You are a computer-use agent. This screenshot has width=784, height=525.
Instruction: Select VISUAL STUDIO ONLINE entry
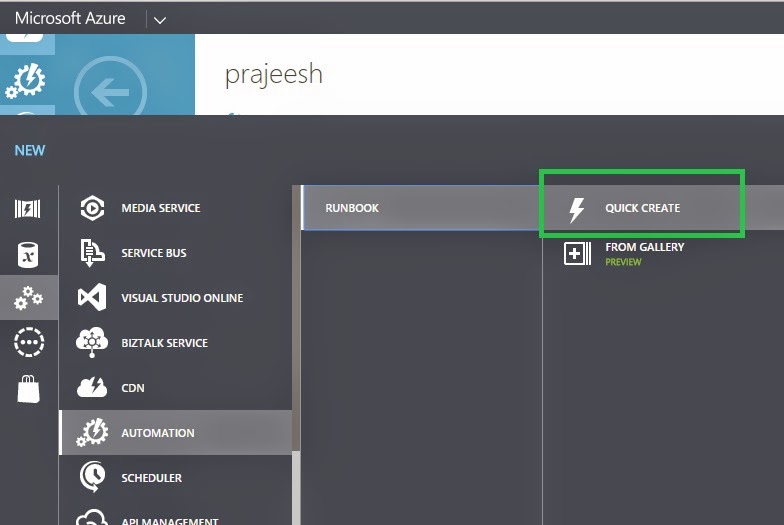coord(182,298)
